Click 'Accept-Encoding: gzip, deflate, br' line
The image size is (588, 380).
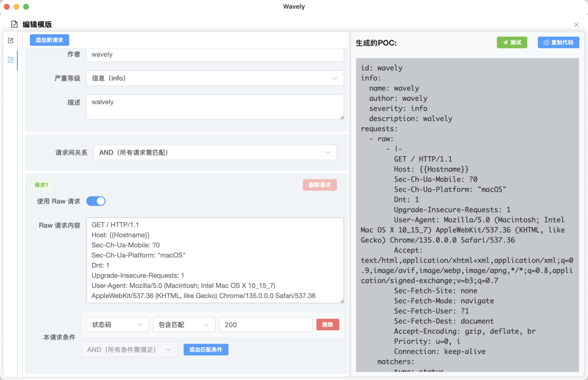[464, 331]
